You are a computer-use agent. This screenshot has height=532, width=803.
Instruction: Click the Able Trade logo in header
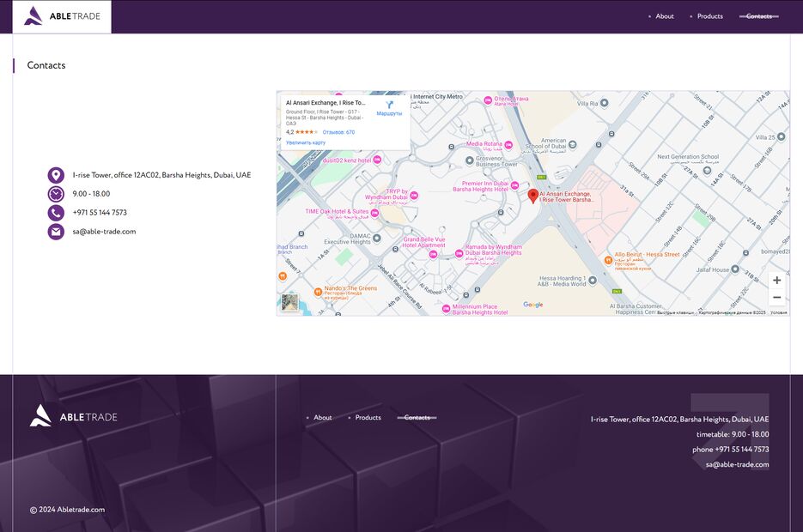click(62, 16)
